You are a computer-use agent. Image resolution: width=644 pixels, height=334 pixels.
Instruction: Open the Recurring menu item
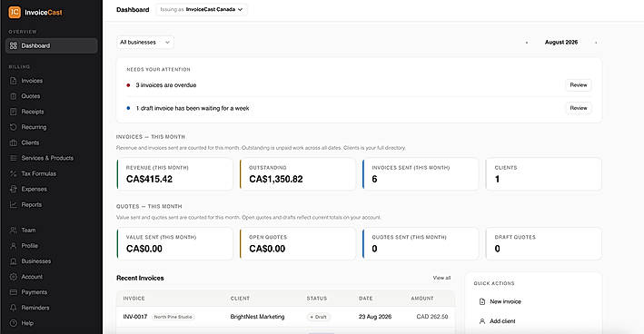tap(52, 127)
